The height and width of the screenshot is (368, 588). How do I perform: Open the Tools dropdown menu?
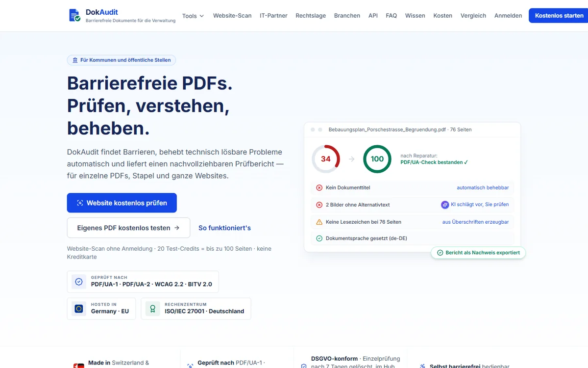point(193,16)
